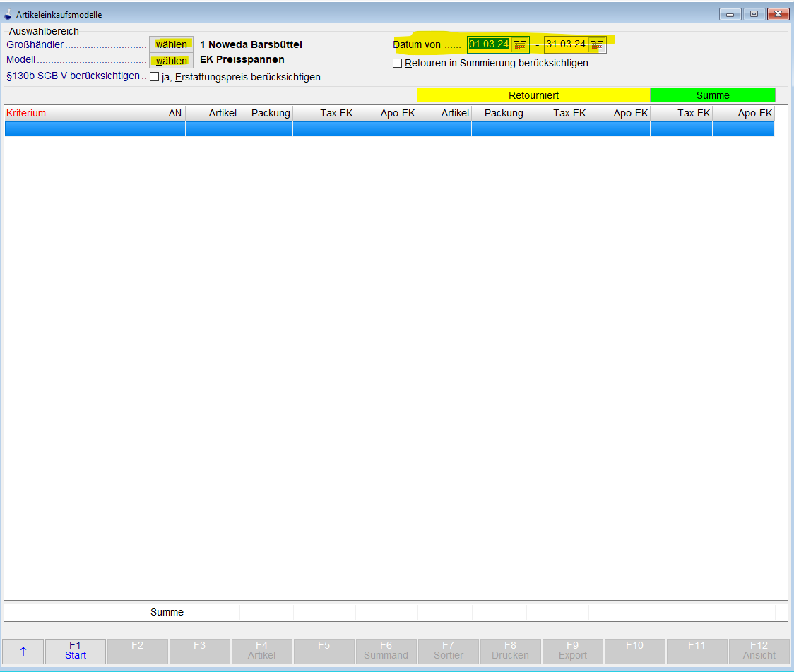Click the start date field 01.03.24
794x672 pixels.
489,44
